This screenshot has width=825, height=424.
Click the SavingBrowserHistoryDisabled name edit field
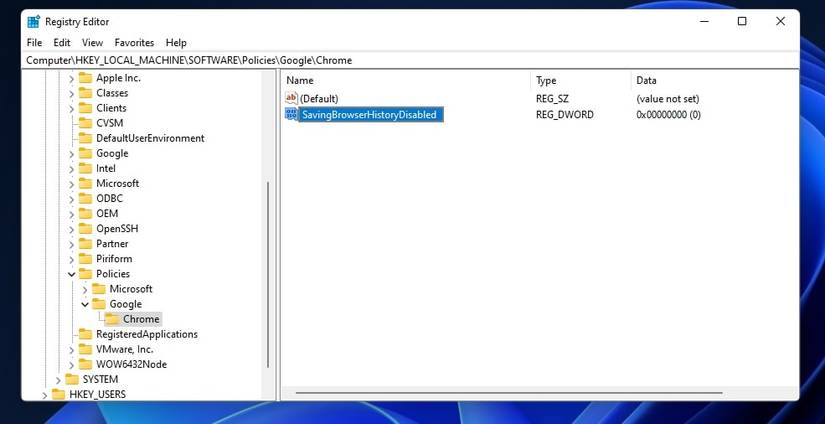coord(371,115)
